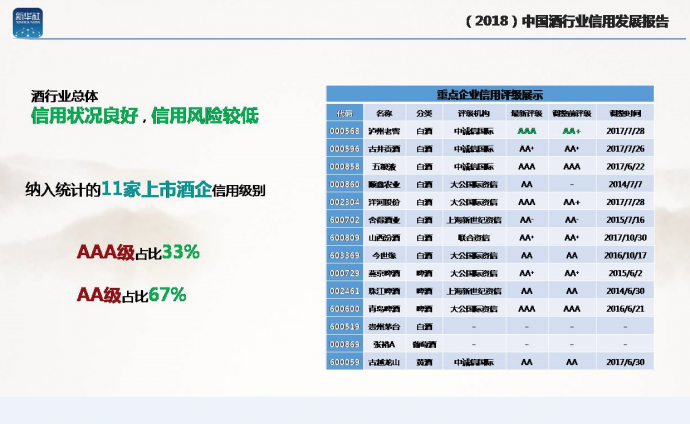Click the table title '重点企业信用评级展示'
The image size is (690, 424).
tap(490, 95)
